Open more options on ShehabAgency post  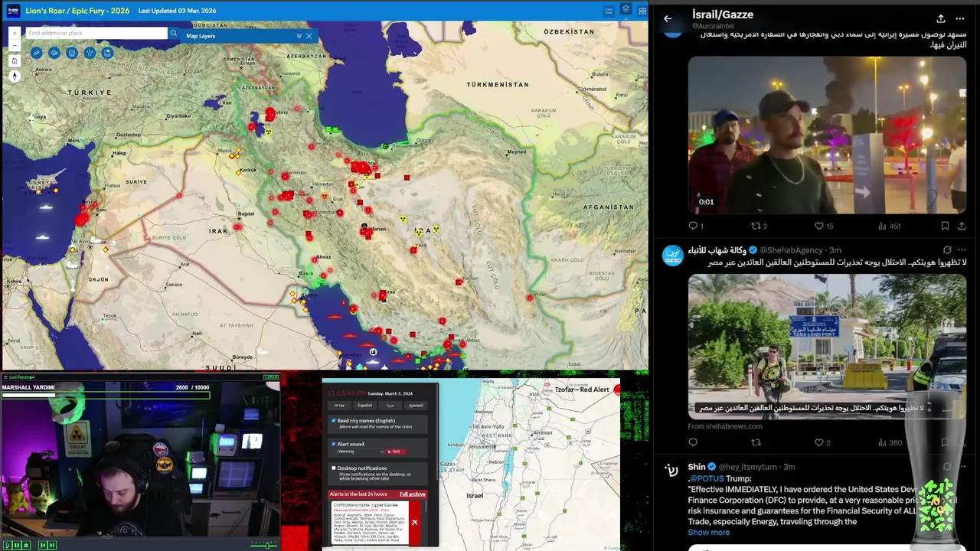pos(962,250)
